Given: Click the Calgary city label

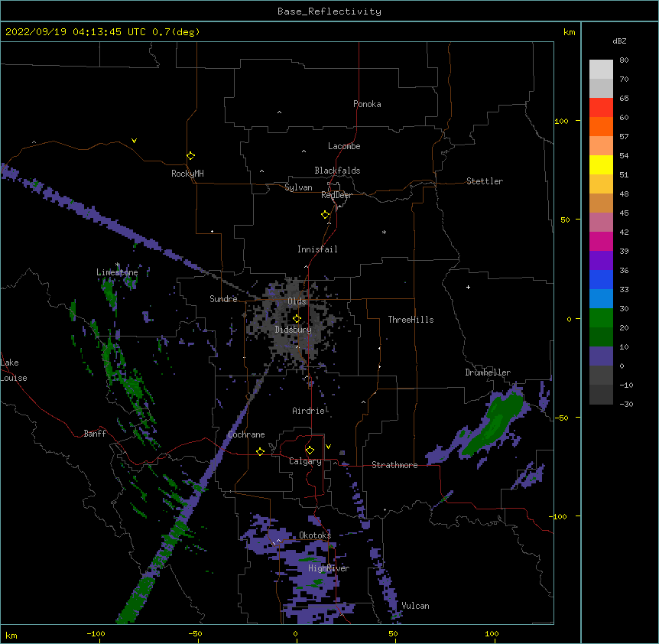Looking at the screenshot, I should (x=305, y=461).
